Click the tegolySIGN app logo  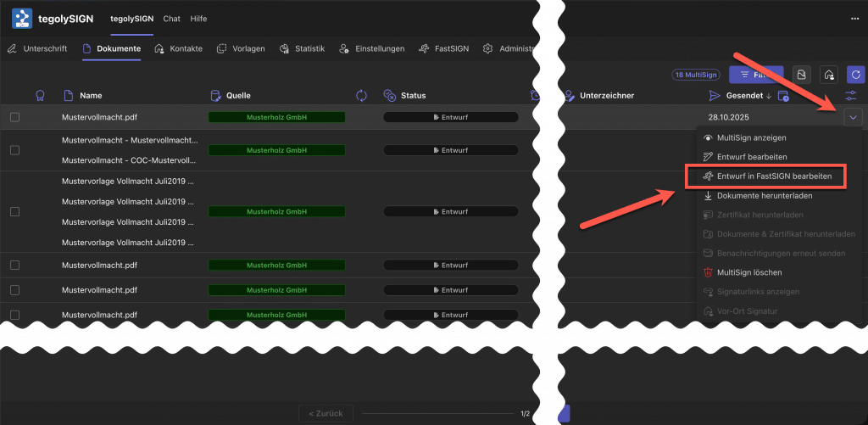22,19
